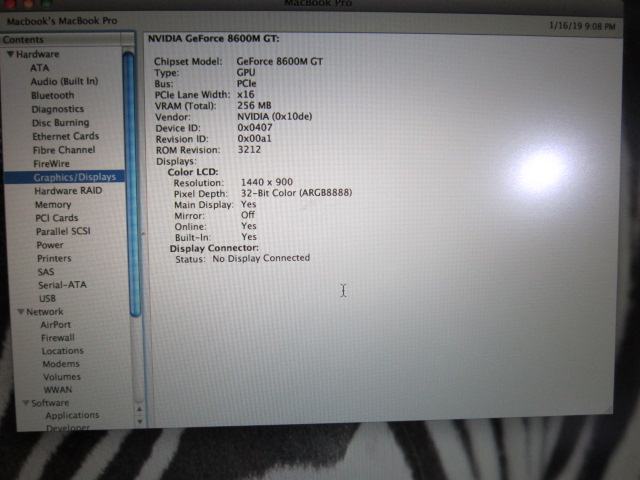Screen dimensions: 640x480
Task: Open Hardware RAID entry
Action: coord(68,191)
